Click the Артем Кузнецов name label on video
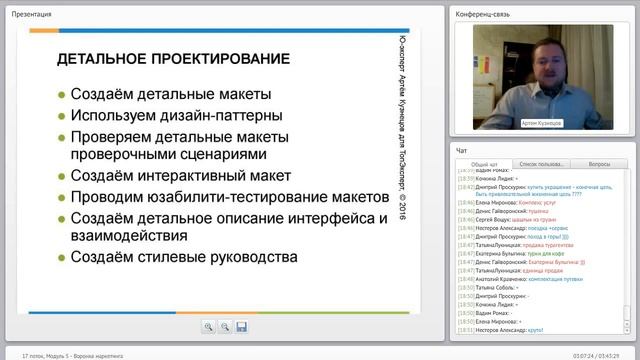The image size is (640, 360). [542, 123]
